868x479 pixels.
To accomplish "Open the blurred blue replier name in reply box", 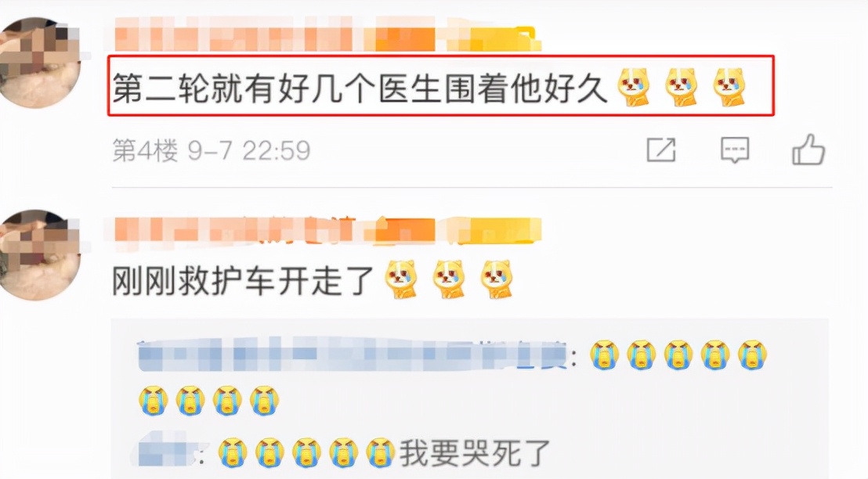I will [x=353, y=354].
